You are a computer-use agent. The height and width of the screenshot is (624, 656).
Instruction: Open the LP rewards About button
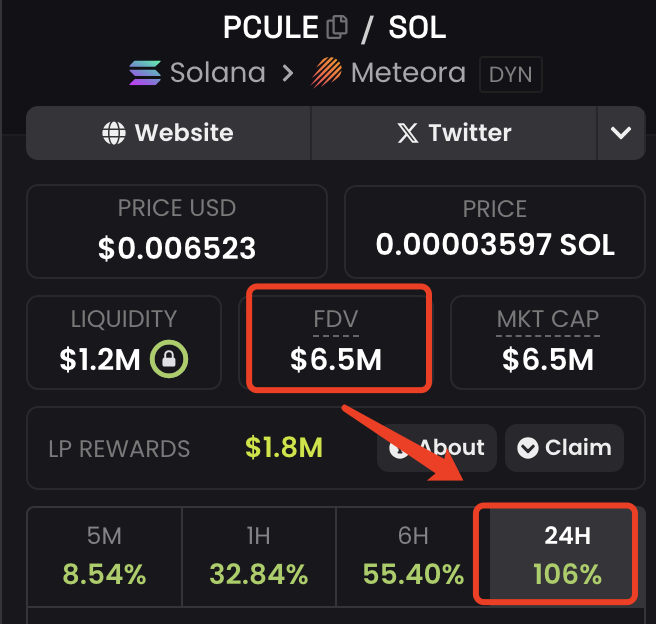click(x=437, y=448)
